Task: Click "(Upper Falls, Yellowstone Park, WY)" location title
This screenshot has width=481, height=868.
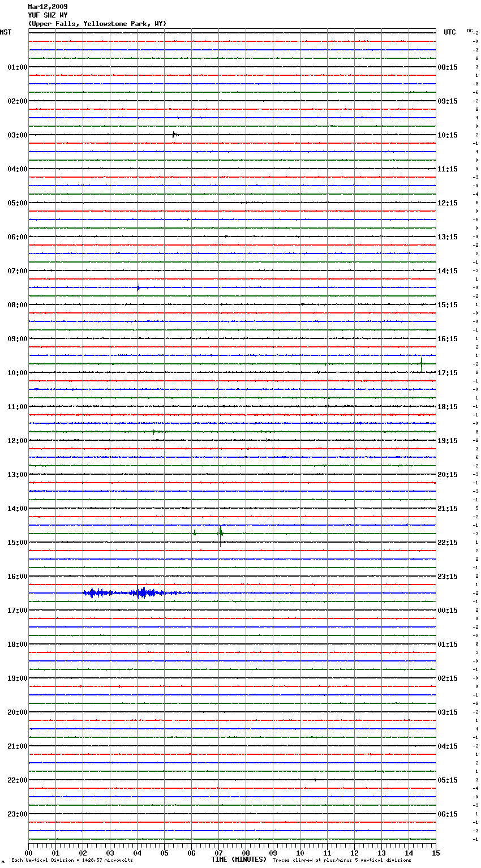Action: (97, 24)
